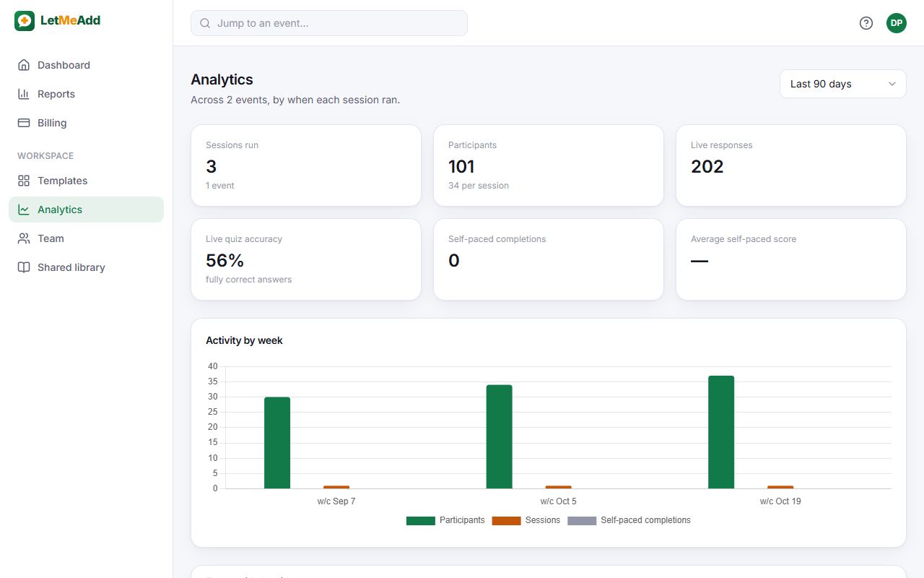Navigate to Billing page
Viewport: 924px width, 578px height.
[x=87, y=123]
